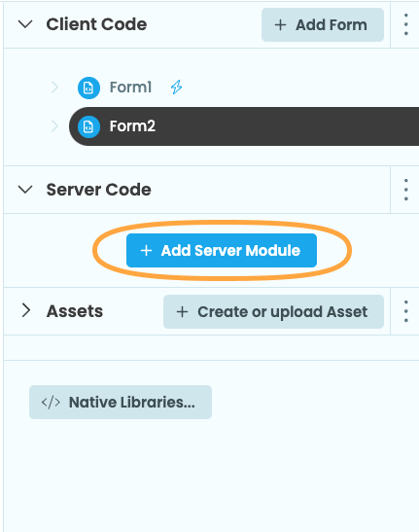
Task: Open Client Code three-dot menu
Action: click(x=405, y=24)
